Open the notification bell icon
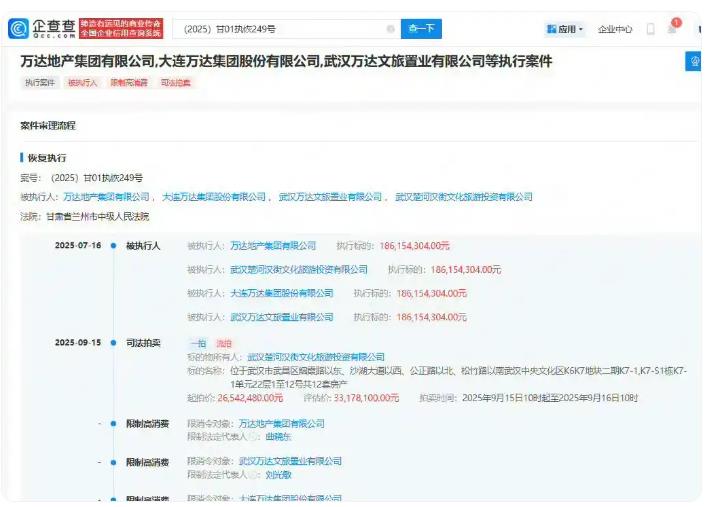The height and width of the screenshot is (507, 708). click(672, 29)
